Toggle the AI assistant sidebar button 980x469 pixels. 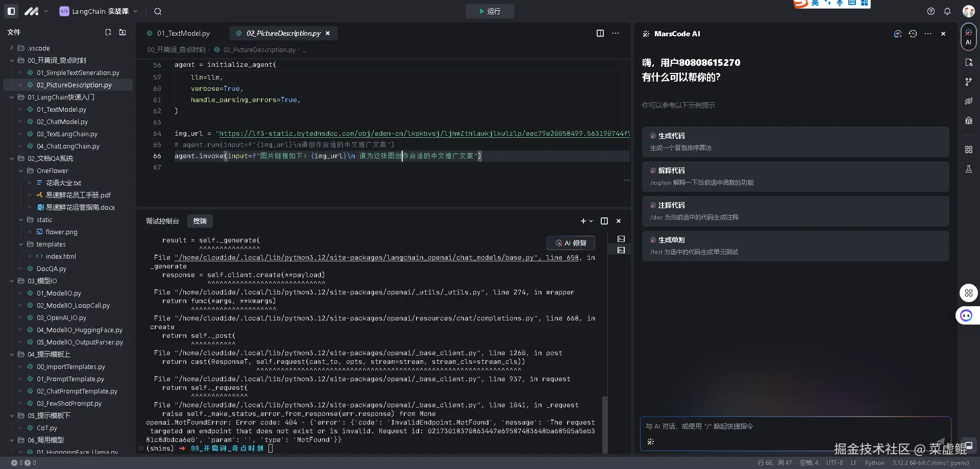(x=968, y=37)
